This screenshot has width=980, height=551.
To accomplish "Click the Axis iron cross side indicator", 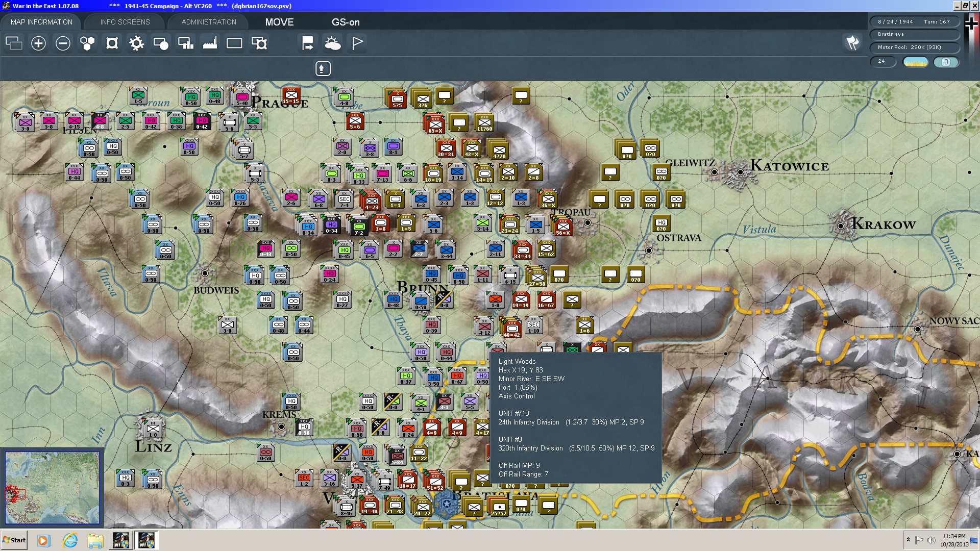I will [x=971, y=24].
